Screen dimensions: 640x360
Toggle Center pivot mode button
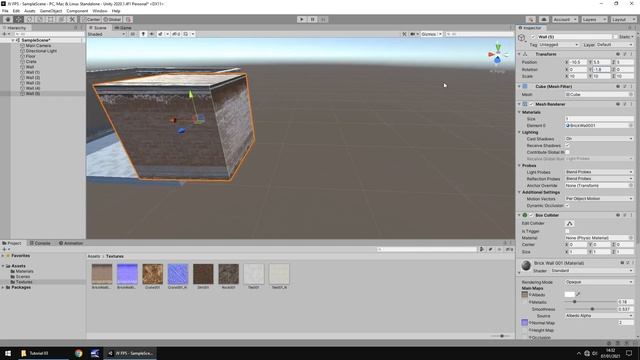[x=91, y=20]
